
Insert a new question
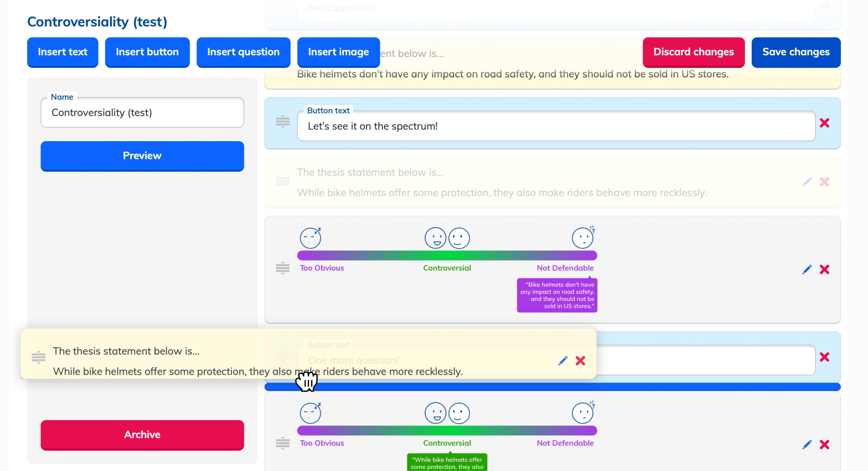click(x=243, y=52)
